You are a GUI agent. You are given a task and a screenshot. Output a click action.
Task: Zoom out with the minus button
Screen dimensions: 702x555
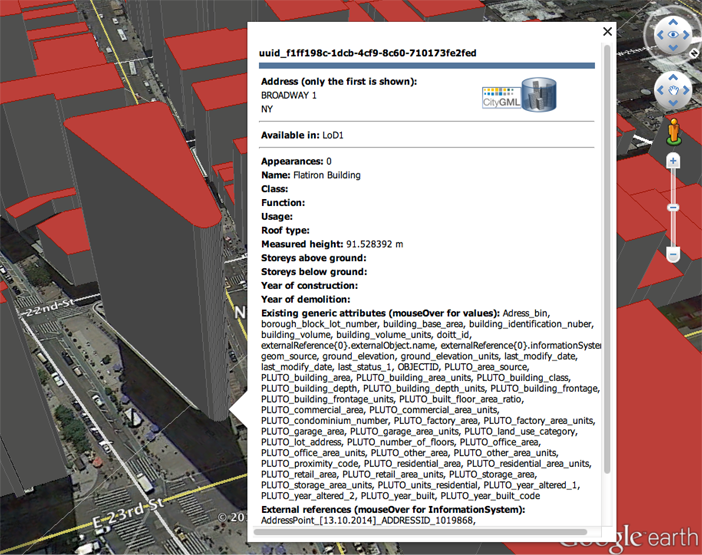point(673,255)
